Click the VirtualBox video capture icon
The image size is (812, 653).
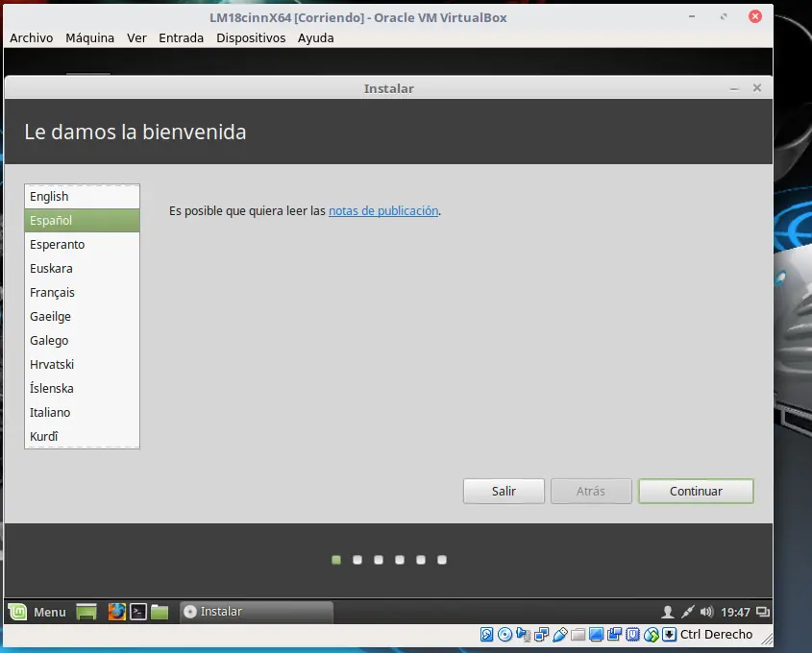615,635
